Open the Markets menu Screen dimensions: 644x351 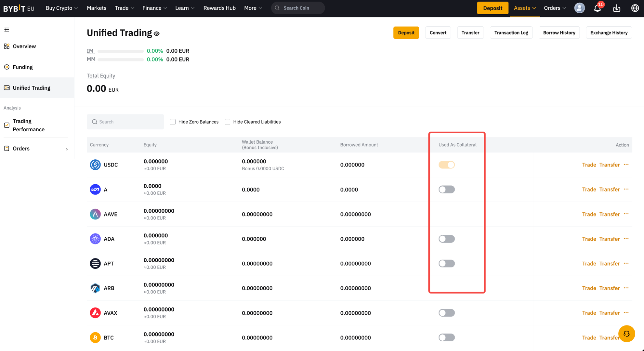(x=96, y=8)
